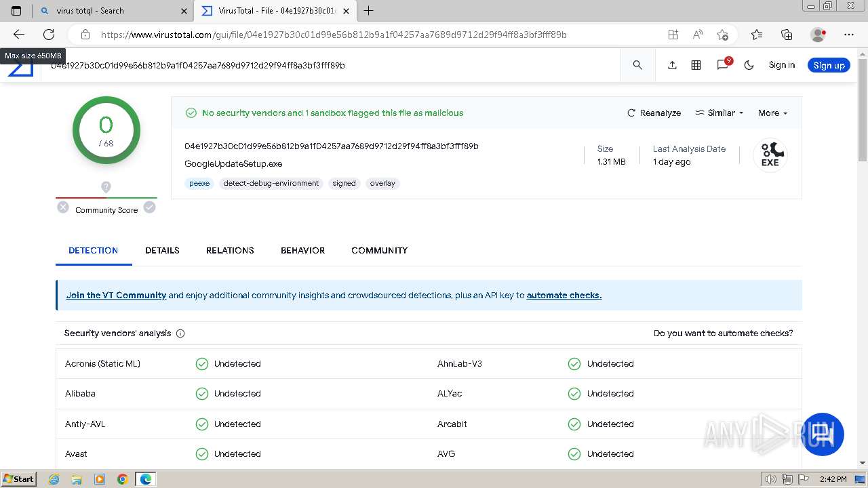The height and width of the screenshot is (488, 868).
Task: Close the virus totql Search tab
Action: tap(184, 11)
